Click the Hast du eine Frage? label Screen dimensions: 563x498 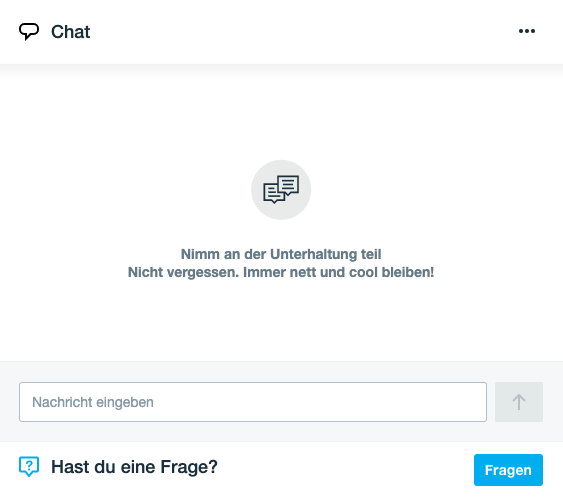tap(134, 467)
